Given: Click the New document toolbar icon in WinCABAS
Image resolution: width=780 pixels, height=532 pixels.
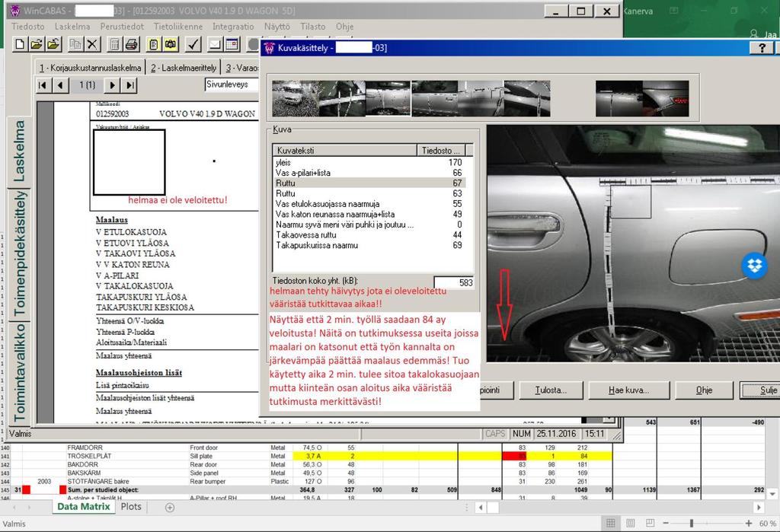Looking at the screenshot, I should (x=19, y=44).
